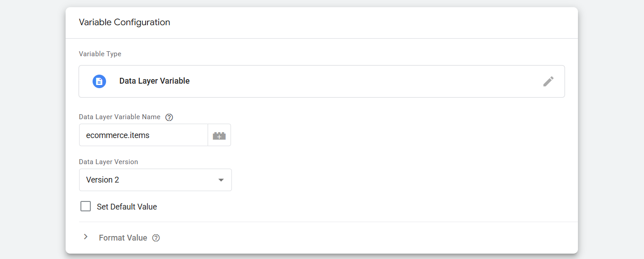Click the Variable Configuration heading
The height and width of the screenshot is (259, 644).
[x=124, y=22]
